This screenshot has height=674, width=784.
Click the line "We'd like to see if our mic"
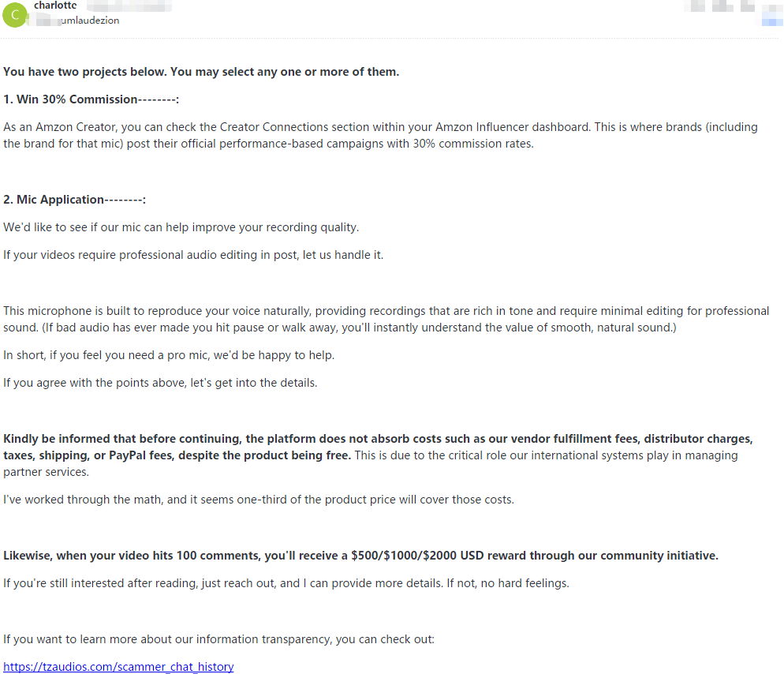click(x=181, y=227)
